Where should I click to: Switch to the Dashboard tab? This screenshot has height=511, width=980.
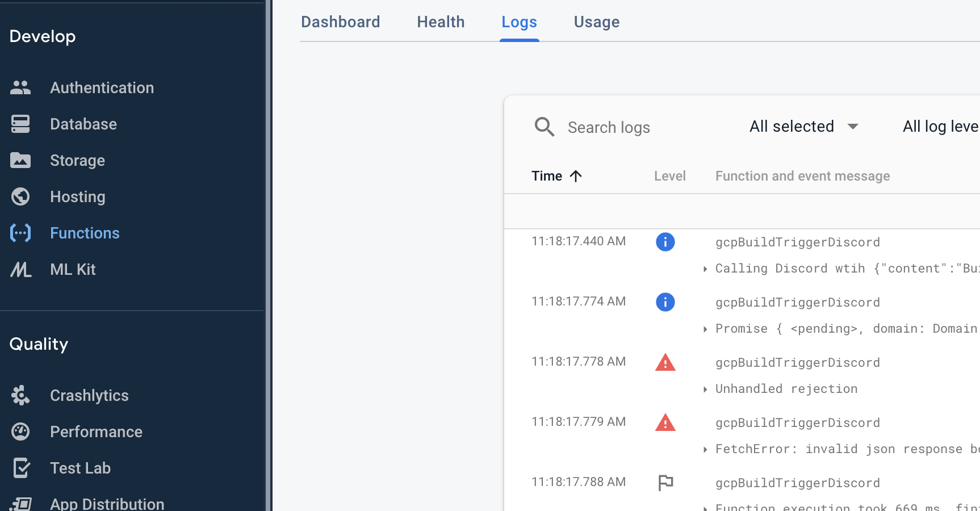pos(341,22)
